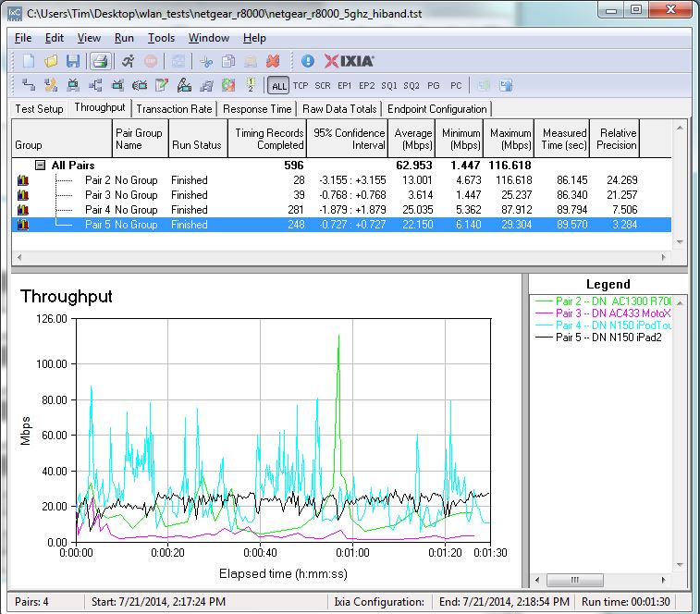Click the pair editing icon before the music-note icon
This screenshot has height=614, width=700.
[184, 85]
